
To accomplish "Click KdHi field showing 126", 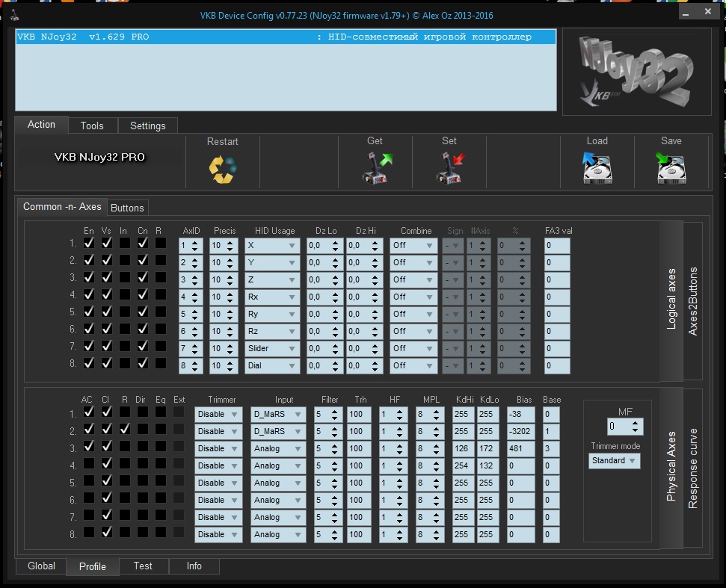I will coord(463,448).
